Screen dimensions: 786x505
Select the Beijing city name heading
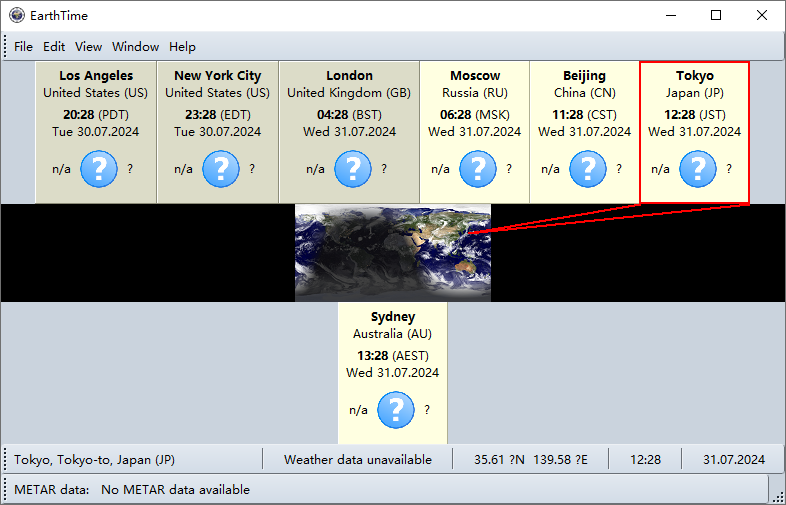point(584,76)
